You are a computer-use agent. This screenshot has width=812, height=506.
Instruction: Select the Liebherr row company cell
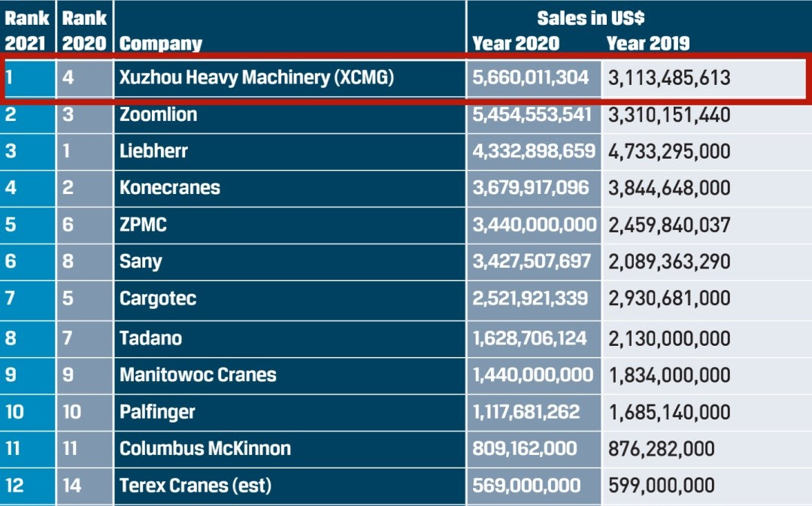point(153,151)
